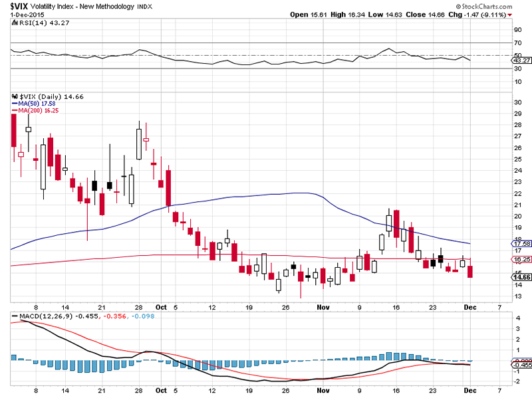This screenshot has height=396, width=532.
Task: Click the RSI 43.27 value marker
Action: tap(519, 60)
